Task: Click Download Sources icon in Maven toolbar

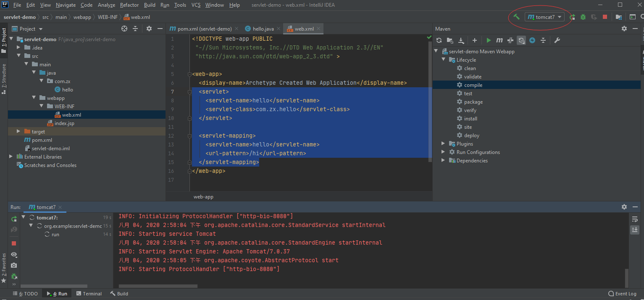Action: click(461, 40)
